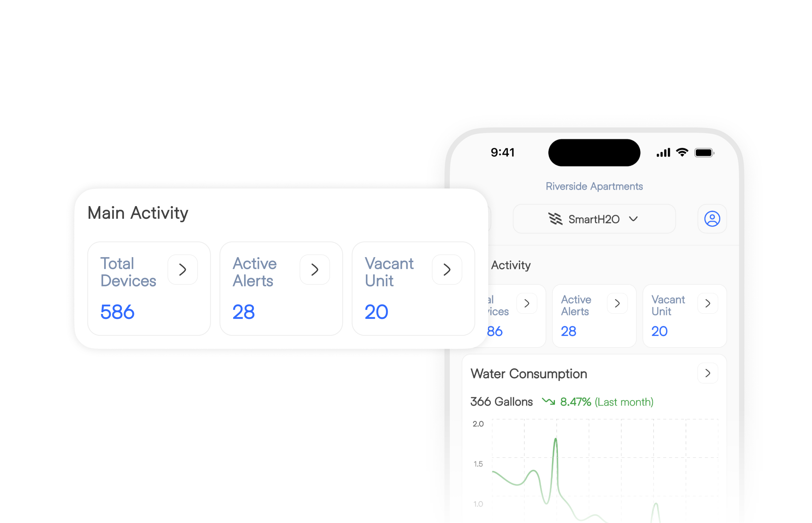Viewport: 812px width, 523px height.
Task: Tap the profile avatar icon in phone
Action: [x=711, y=218]
